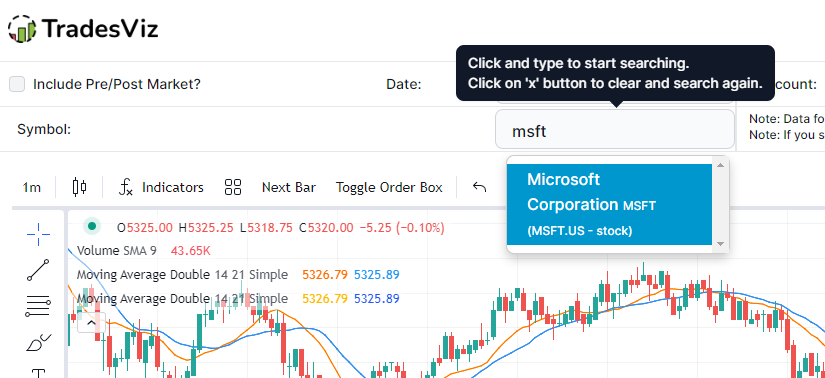825x378 pixels.
Task: Select the trend line drawing tool
Action: tap(38, 270)
